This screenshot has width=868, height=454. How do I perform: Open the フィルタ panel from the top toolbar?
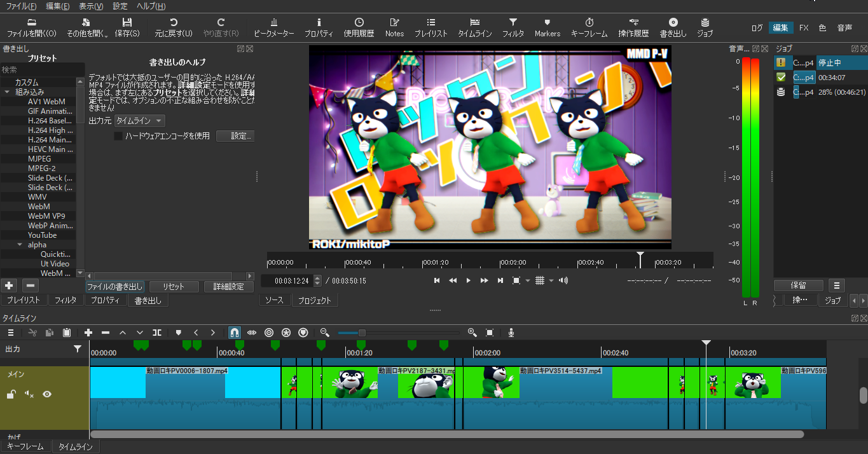tap(513, 27)
